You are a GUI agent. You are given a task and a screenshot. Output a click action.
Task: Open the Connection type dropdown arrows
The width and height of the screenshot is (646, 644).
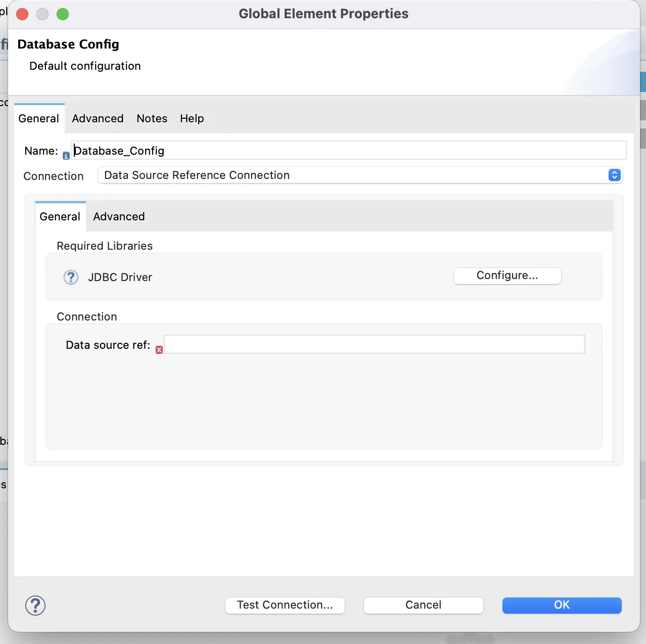(614, 175)
